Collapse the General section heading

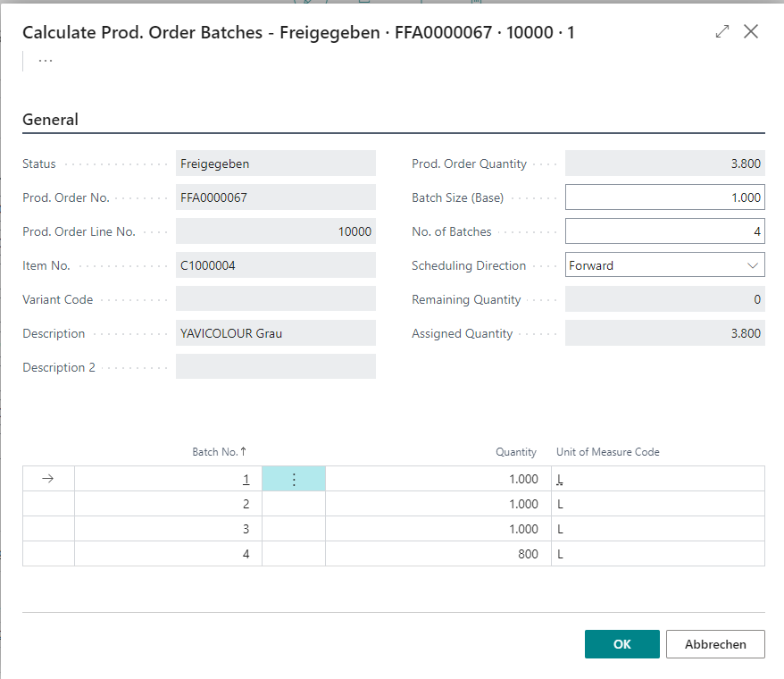51,120
